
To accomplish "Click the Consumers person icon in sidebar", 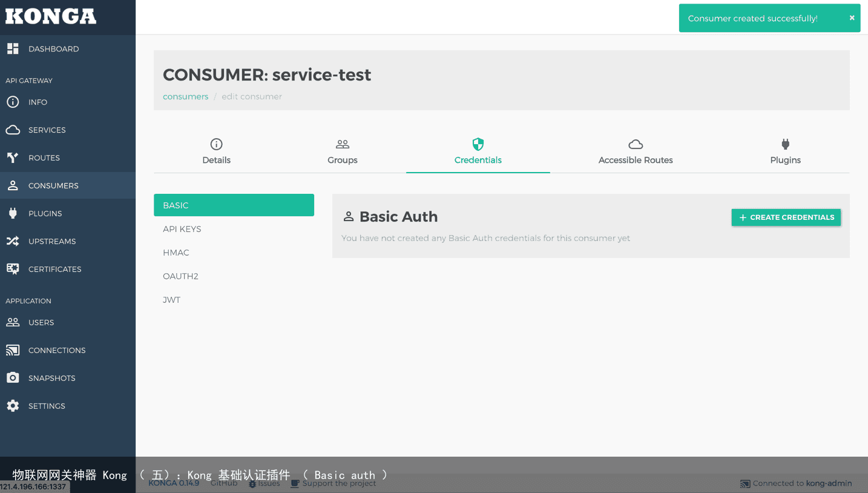I will [13, 185].
